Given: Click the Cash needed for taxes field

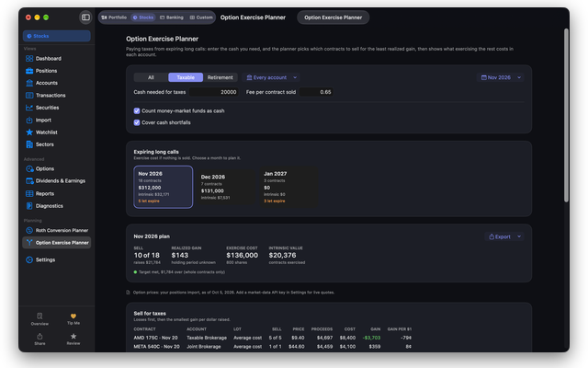Looking at the screenshot, I should [x=214, y=92].
